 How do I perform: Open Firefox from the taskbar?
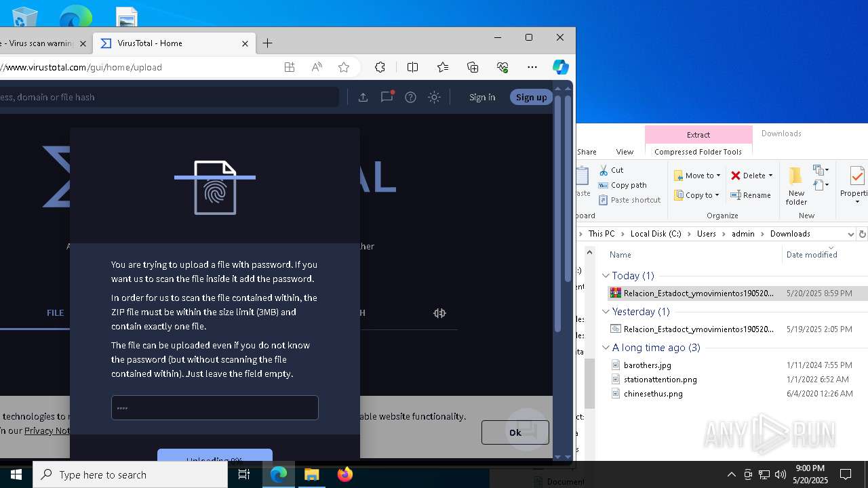pos(344,474)
